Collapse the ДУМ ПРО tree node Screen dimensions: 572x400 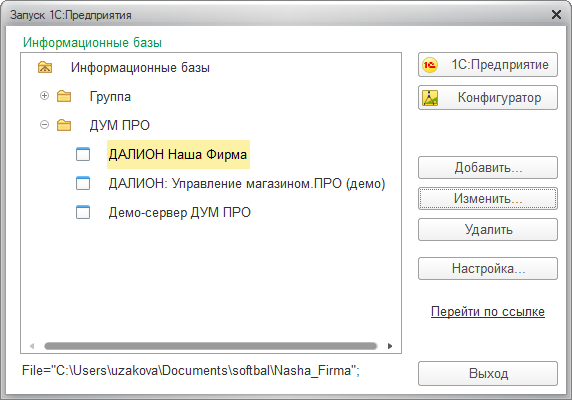point(44,125)
